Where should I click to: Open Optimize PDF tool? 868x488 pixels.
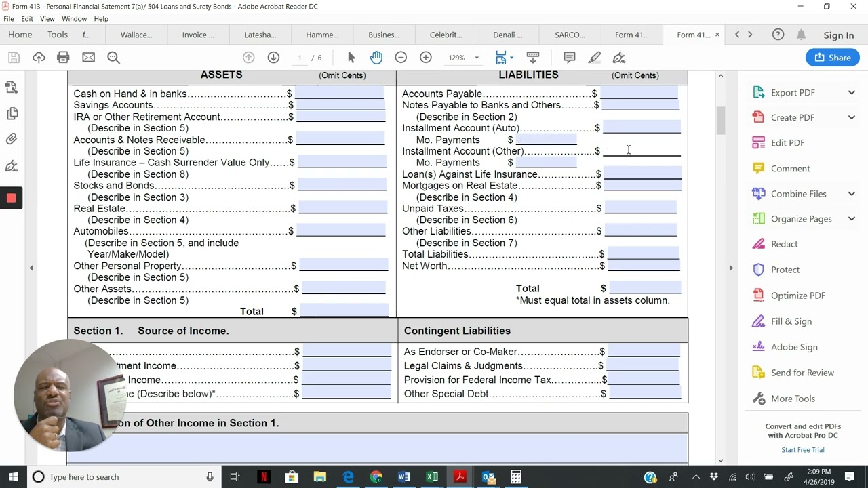[797, 296]
